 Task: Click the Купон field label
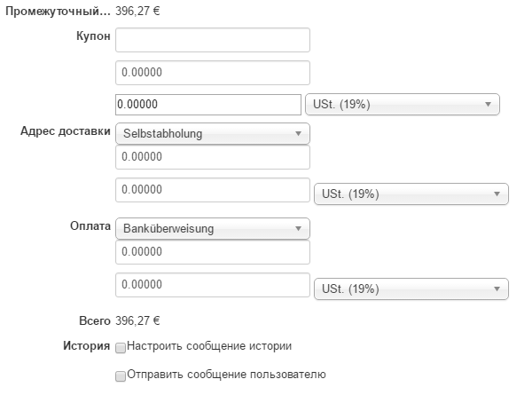click(x=93, y=36)
